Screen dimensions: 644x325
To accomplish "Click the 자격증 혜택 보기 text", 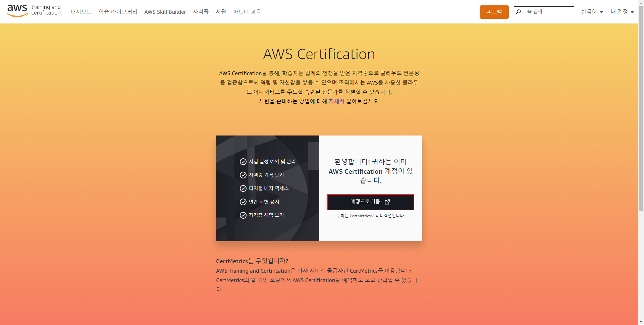I will coord(266,215).
